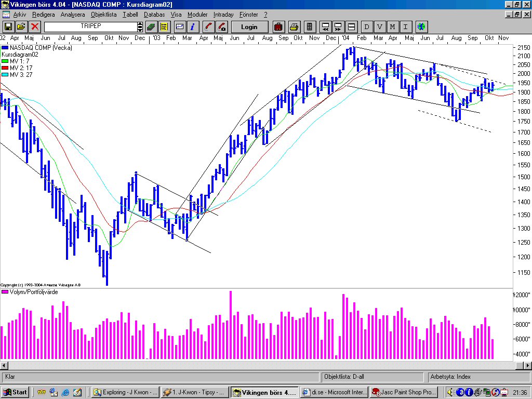The image size is (532, 399).
Task: Click the calculator icon in toolbar
Action: [310, 26]
